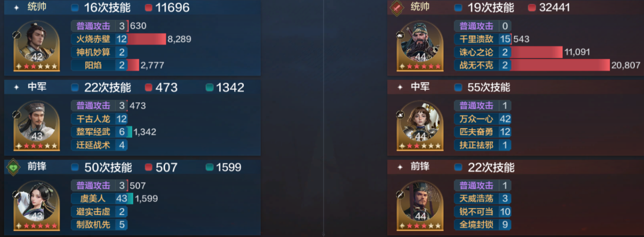Click the 8,289 damage bar
The height and width of the screenshot is (237, 644).
[147, 39]
